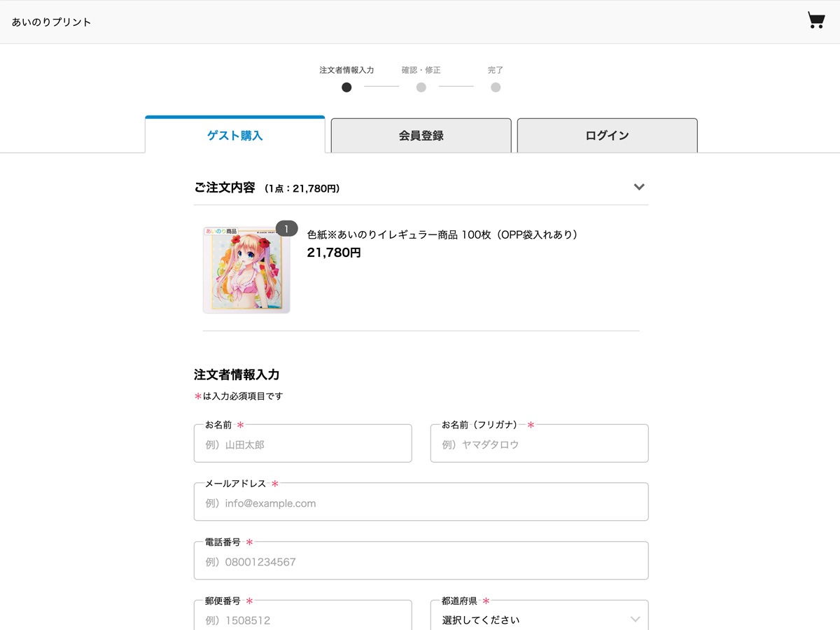Click the product thumbnail image

tap(246, 269)
